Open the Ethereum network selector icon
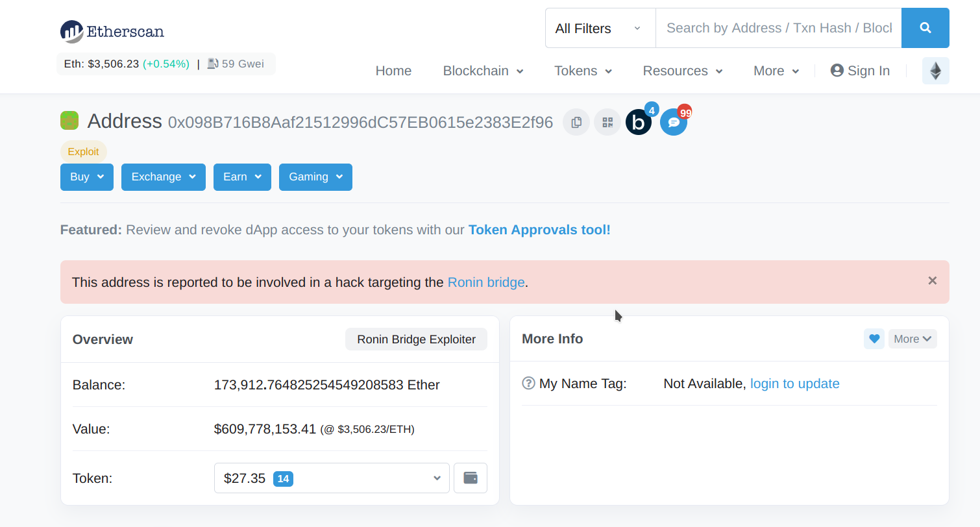This screenshot has height=527, width=980. point(935,71)
